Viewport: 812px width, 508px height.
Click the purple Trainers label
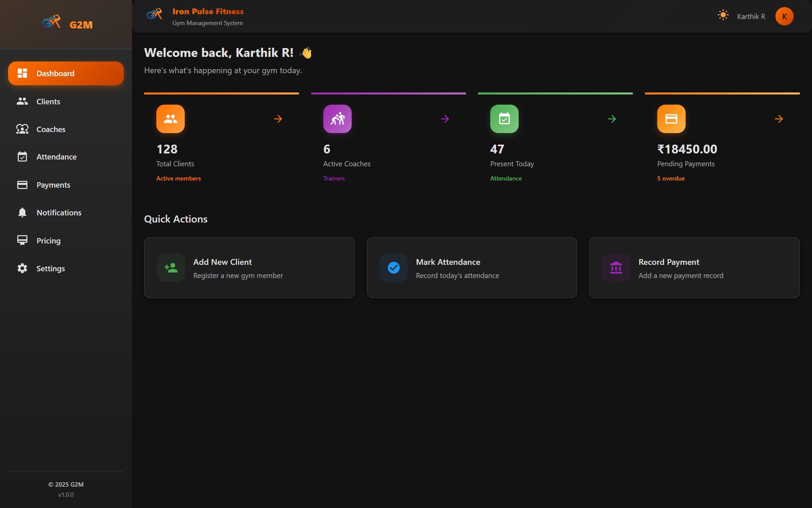point(334,178)
